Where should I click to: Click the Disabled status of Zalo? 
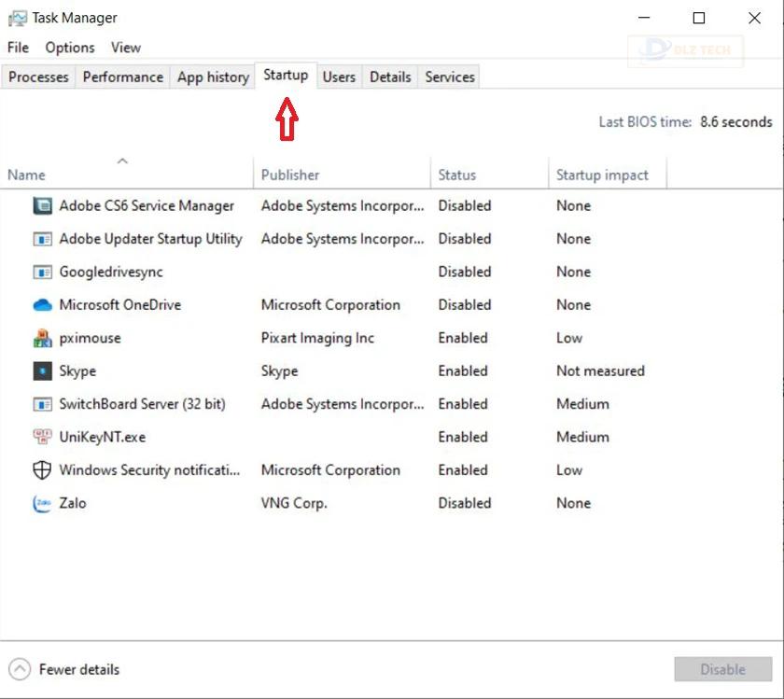pyautogui.click(x=465, y=503)
